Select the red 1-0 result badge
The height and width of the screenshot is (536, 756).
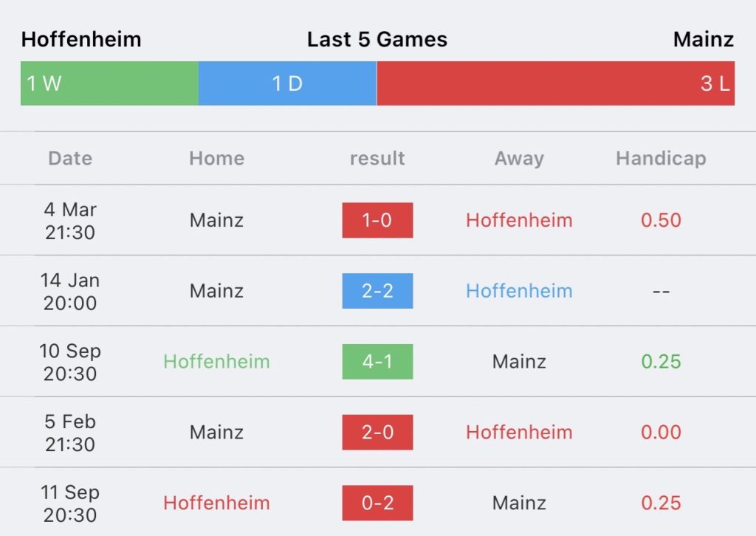(x=377, y=220)
